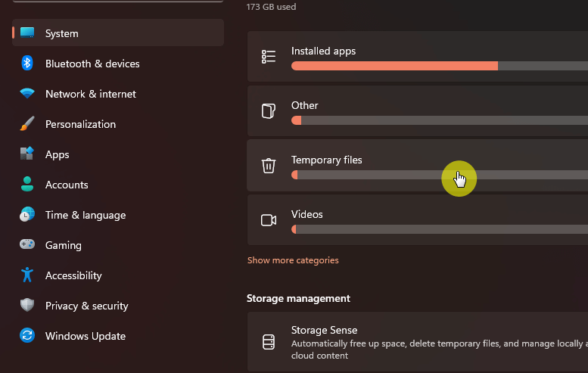This screenshot has height=373, width=588.
Task: Open Windows Update page
Action: (x=118, y=336)
